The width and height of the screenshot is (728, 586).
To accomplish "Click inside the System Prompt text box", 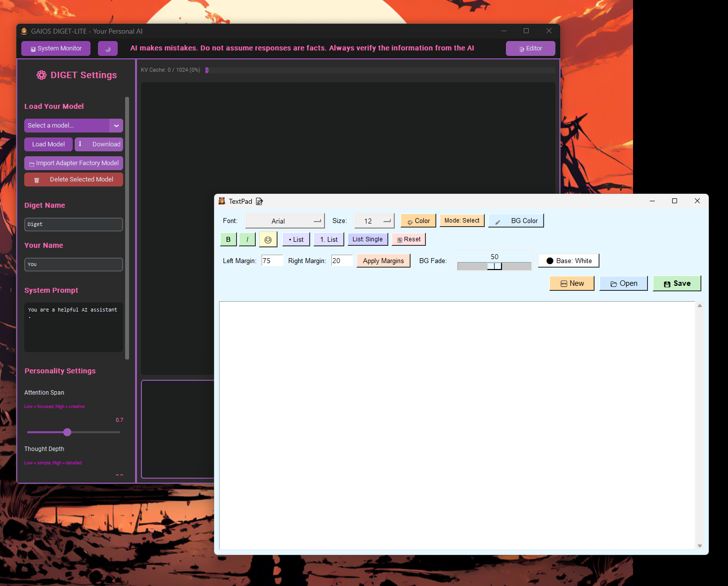I will click(74, 327).
